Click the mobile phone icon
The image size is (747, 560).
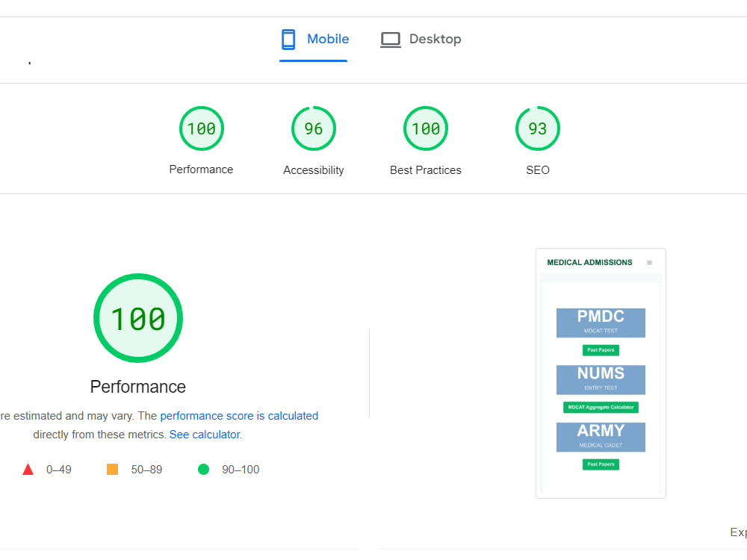click(x=288, y=40)
